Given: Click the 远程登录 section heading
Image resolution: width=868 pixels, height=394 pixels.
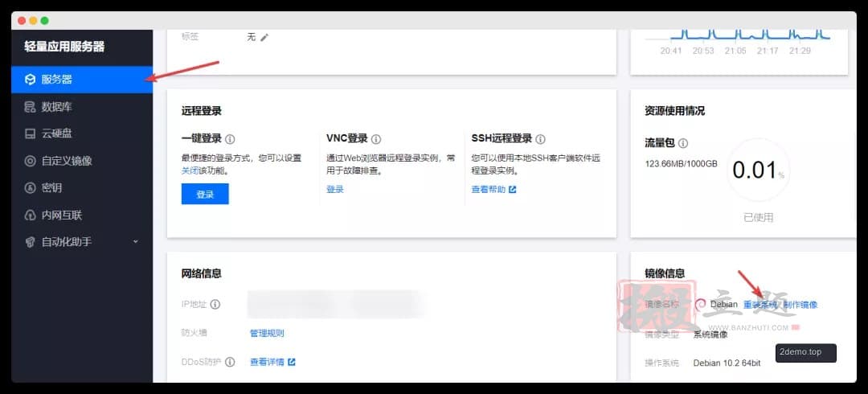Looking at the screenshot, I should coord(202,111).
